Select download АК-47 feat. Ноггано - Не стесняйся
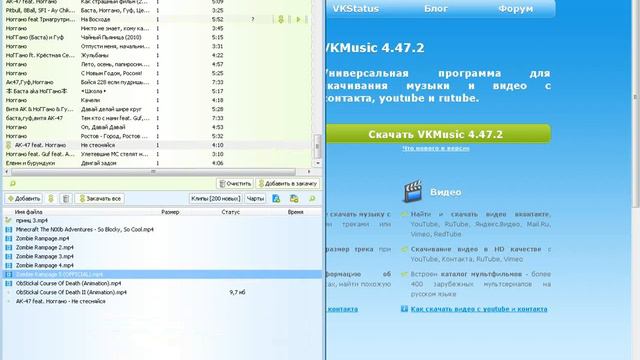This screenshot has height=360, width=640. pyautogui.click(x=162, y=301)
